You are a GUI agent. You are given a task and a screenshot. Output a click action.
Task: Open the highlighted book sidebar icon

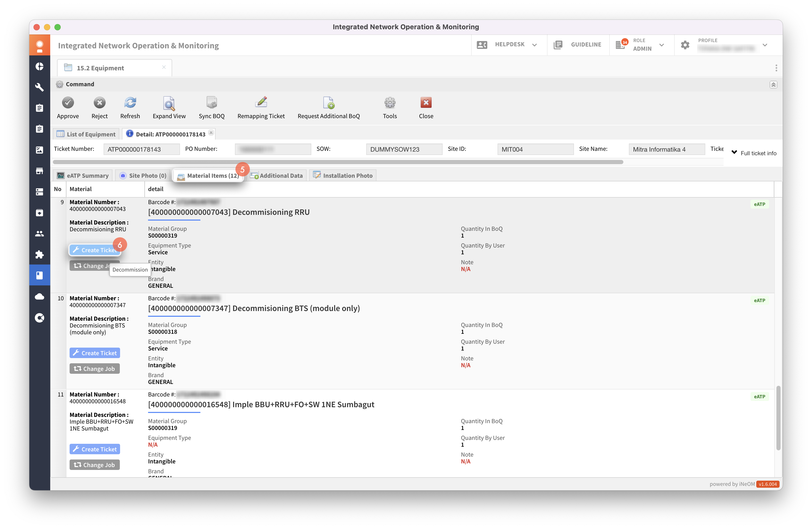[40, 275]
